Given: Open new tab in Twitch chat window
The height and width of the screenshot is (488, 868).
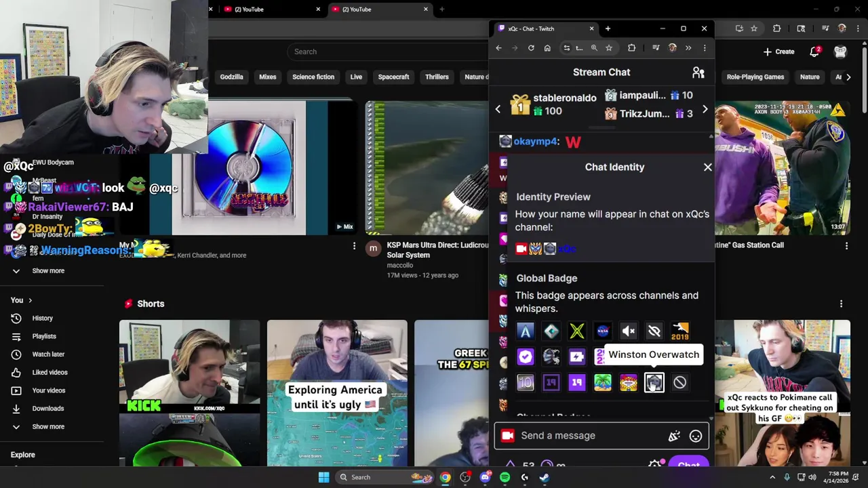Looking at the screenshot, I should tap(608, 28).
